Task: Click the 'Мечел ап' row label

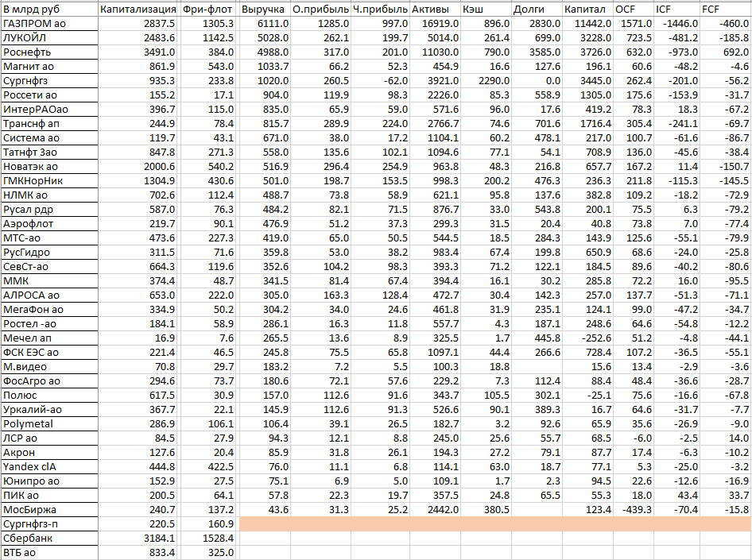Action: pyautogui.click(x=49, y=338)
